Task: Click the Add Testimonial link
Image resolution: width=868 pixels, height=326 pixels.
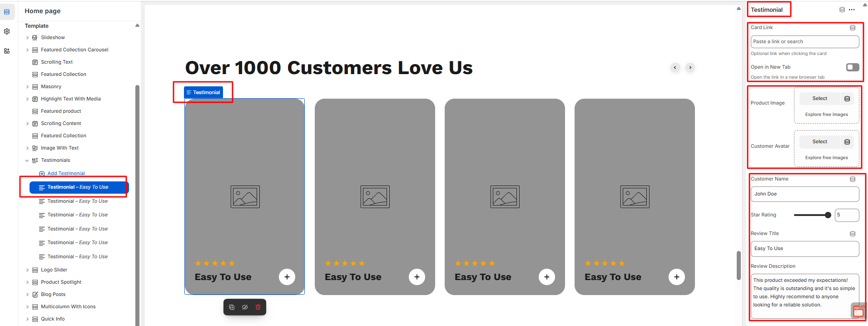Action: coord(66,173)
